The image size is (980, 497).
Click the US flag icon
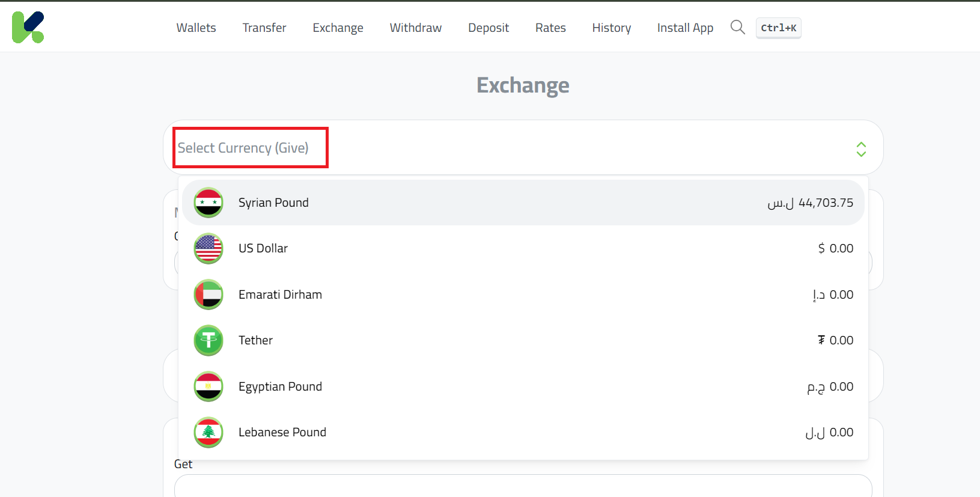click(x=208, y=249)
